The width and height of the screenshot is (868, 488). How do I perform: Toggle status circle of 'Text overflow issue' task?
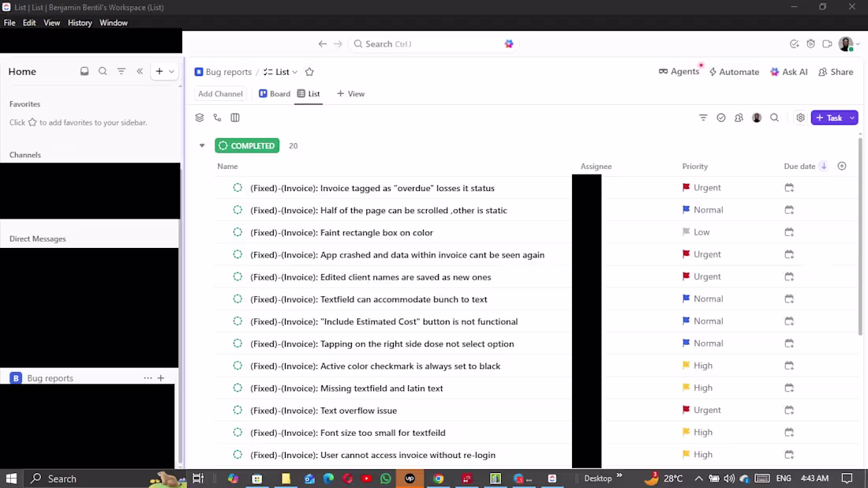pyautogui.click(x=238, y=410)
